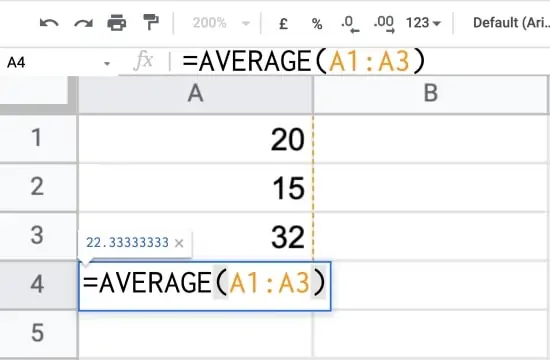Click cell A2 containing 15

(195, 188)
